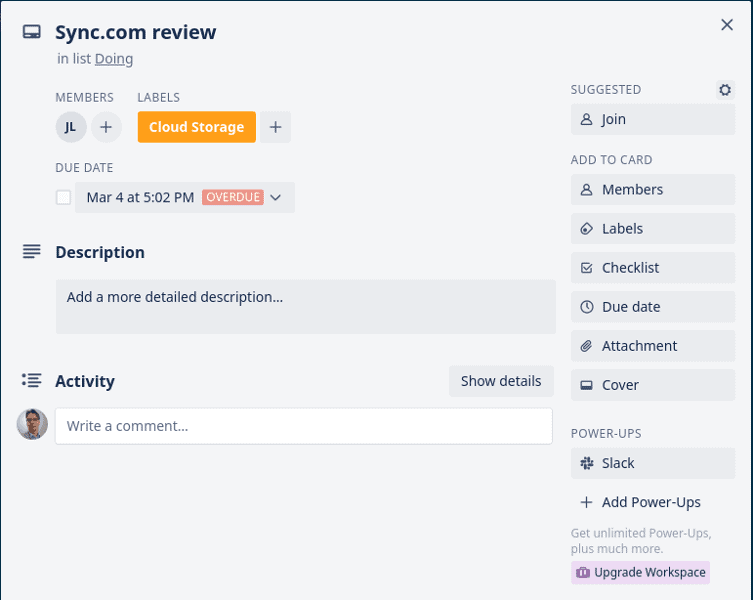Click the chevron on the due date
This screenshot has height=600, width=753.
pos(276,197)
